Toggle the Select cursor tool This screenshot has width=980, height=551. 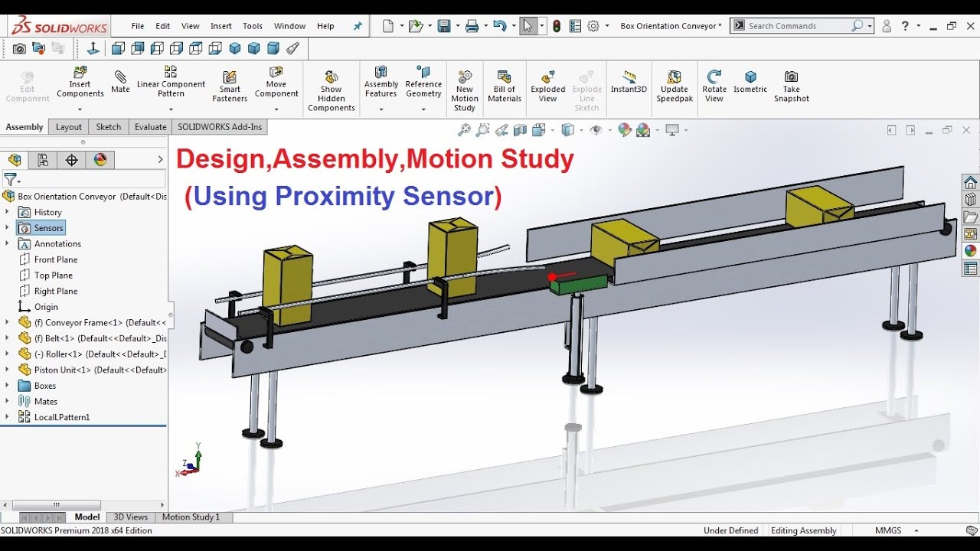528,26
